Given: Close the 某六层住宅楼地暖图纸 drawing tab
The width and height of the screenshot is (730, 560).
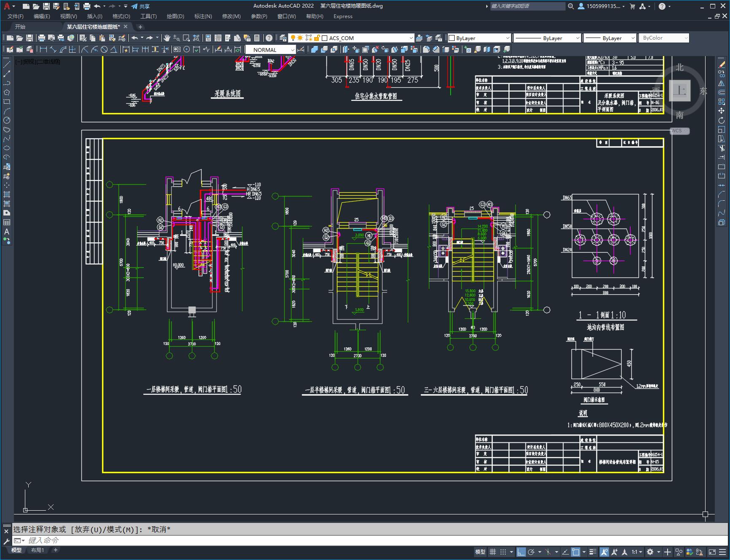Looking at the screenshot, I should [x=125, y=27].
